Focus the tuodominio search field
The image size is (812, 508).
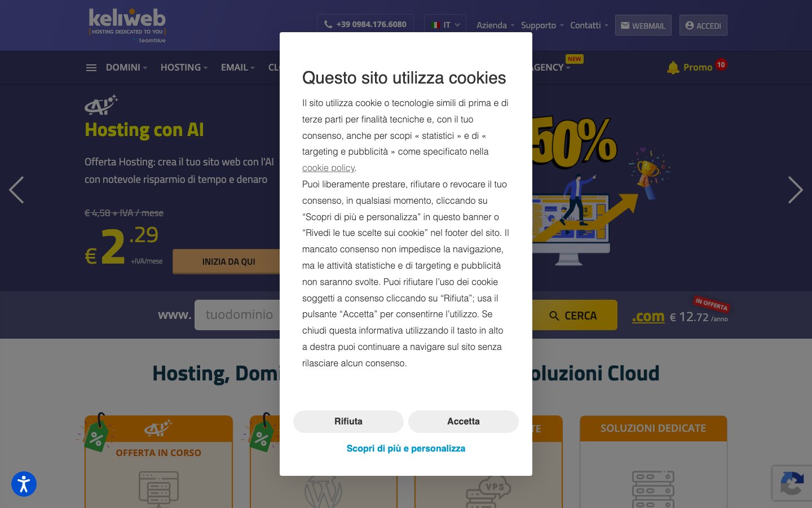point(237,315)
